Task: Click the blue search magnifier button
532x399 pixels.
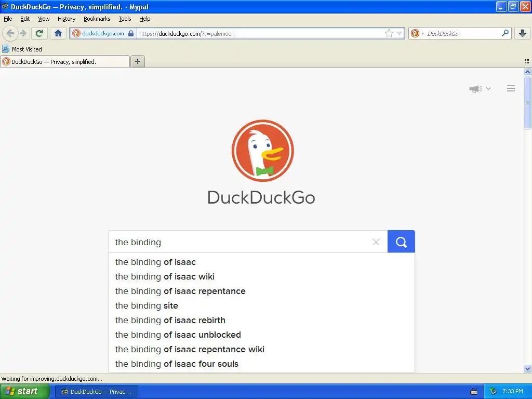Action: [401, 242]
